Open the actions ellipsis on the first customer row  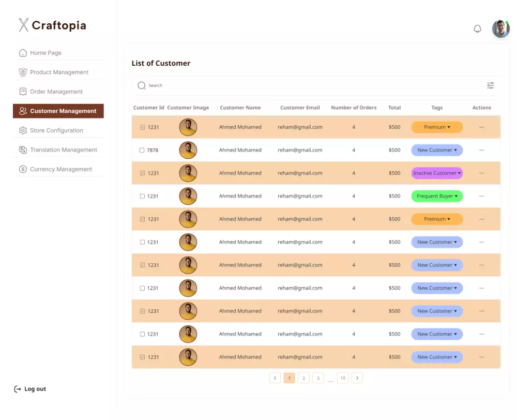(481, 127)
